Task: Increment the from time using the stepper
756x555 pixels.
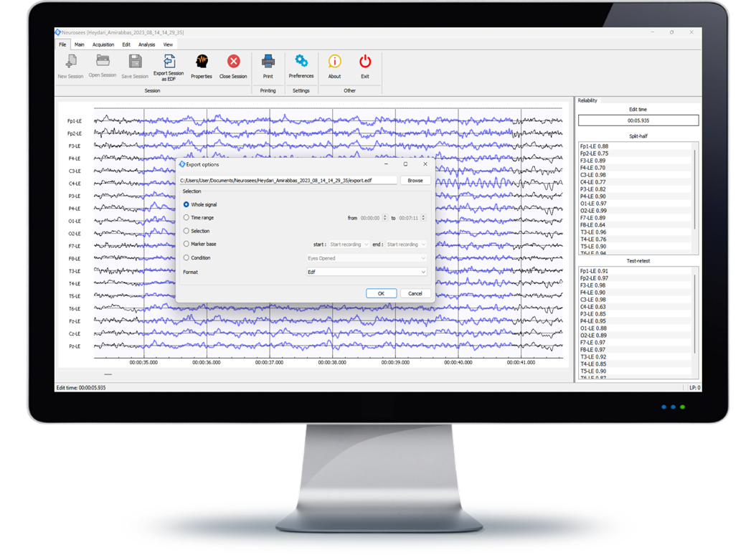Action: 384,216
